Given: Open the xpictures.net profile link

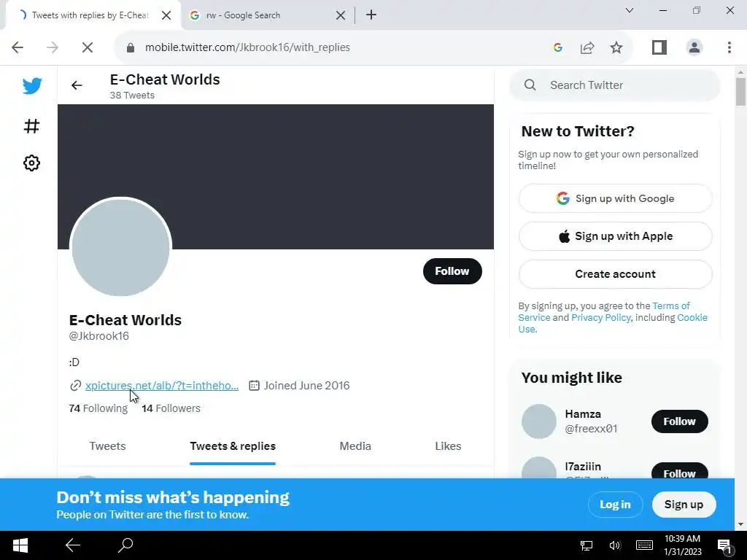Looking at the screenshot, I should pyautogui.click(x=162, y=386).
